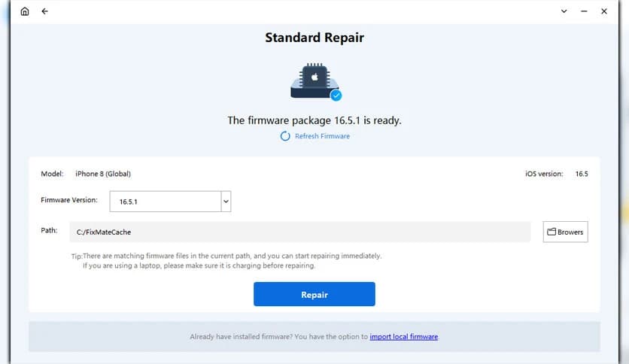Image resolution: width=629 pixels, height=364 pixels.
Task: Click the firmware chip illustration
Action: coord(314,80)
